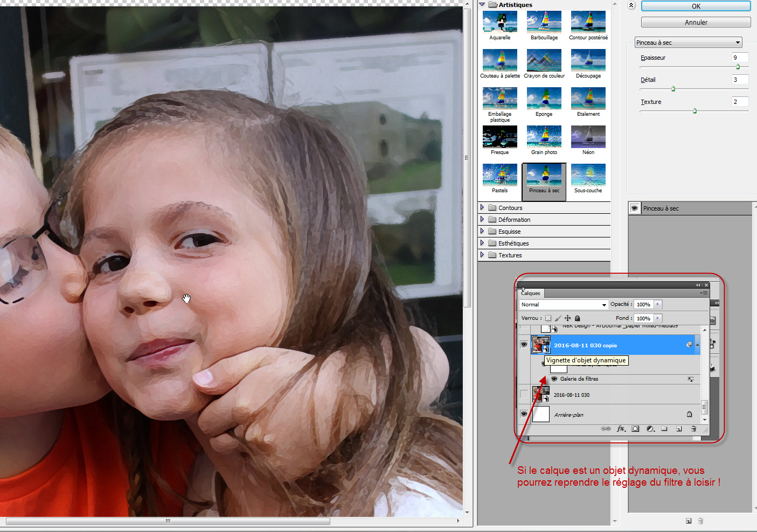This screenshot has width=757, height=532.
Task: Apply the Aquarelle filter thumbnail
Action: 499,22
